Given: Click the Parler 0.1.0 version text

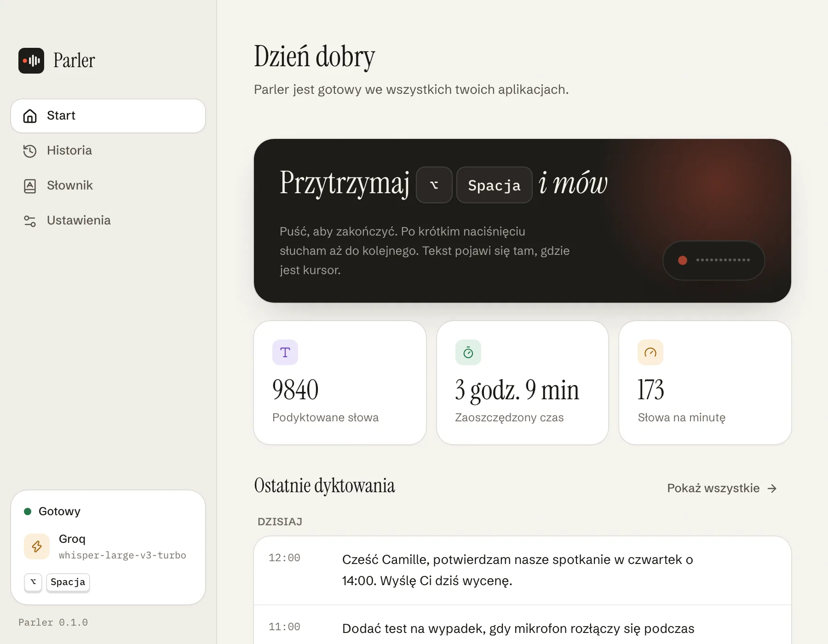Looking at the screenshot, I should click(53, 623).
